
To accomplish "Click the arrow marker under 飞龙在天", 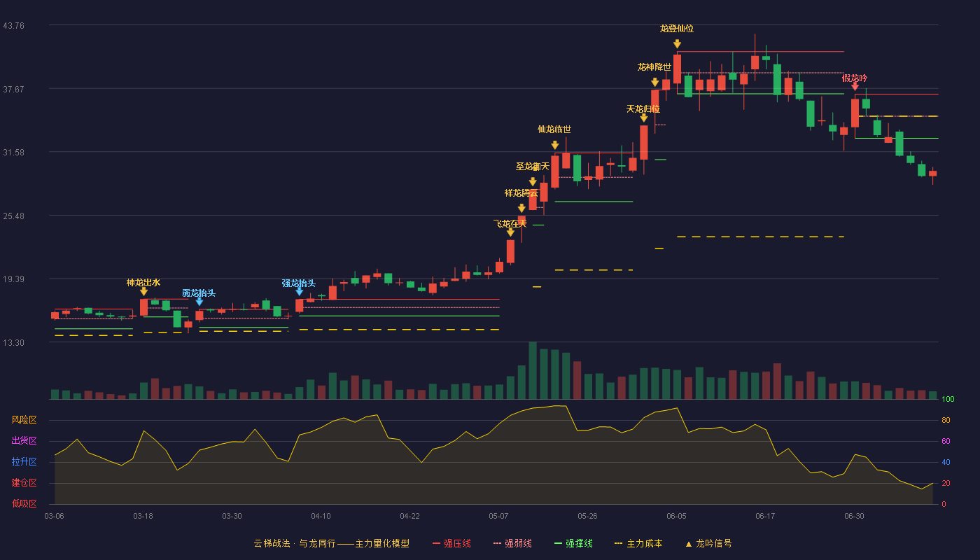I will tap(510, 232).
